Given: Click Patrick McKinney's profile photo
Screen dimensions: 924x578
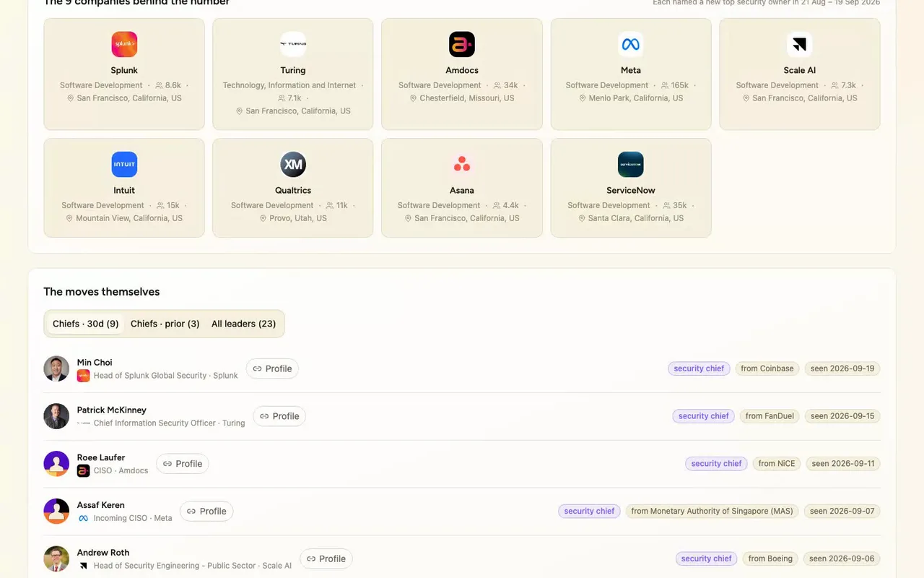Looking at the screenshot, I should [56, 416].
